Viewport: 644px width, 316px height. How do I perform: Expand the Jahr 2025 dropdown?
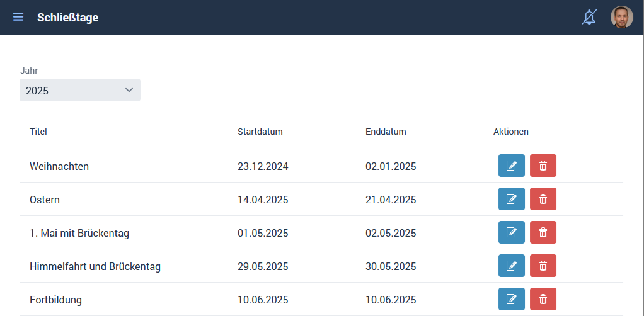[80, 90]
